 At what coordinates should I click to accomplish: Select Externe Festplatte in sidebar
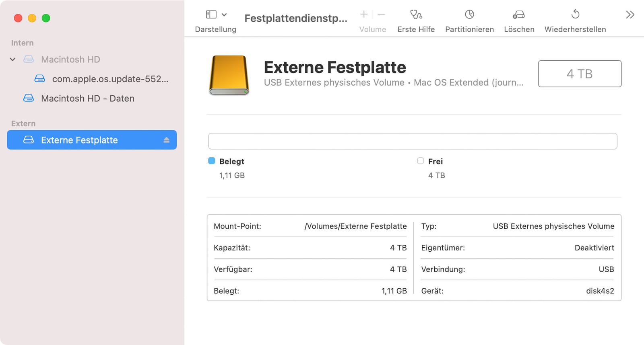92,140
